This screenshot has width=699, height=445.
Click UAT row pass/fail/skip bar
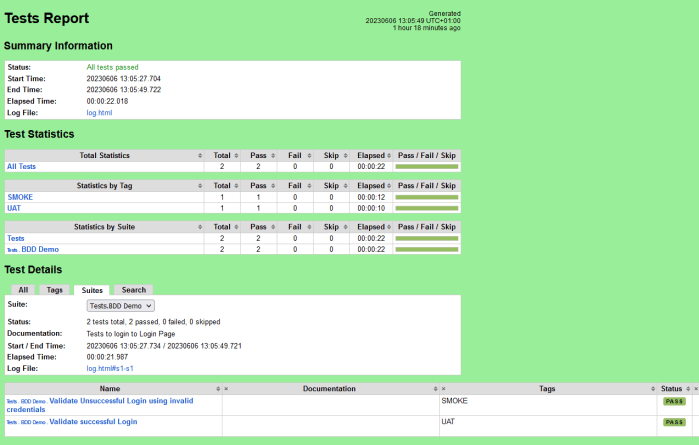427,208
